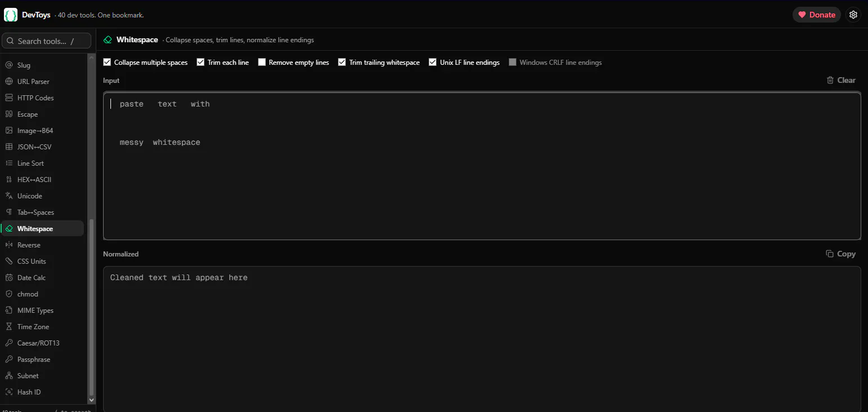Click the sidebar scrollbar thumb
The width and height of the screenshot is (868, 412).
pyautogui.click(x=92, y=307)
